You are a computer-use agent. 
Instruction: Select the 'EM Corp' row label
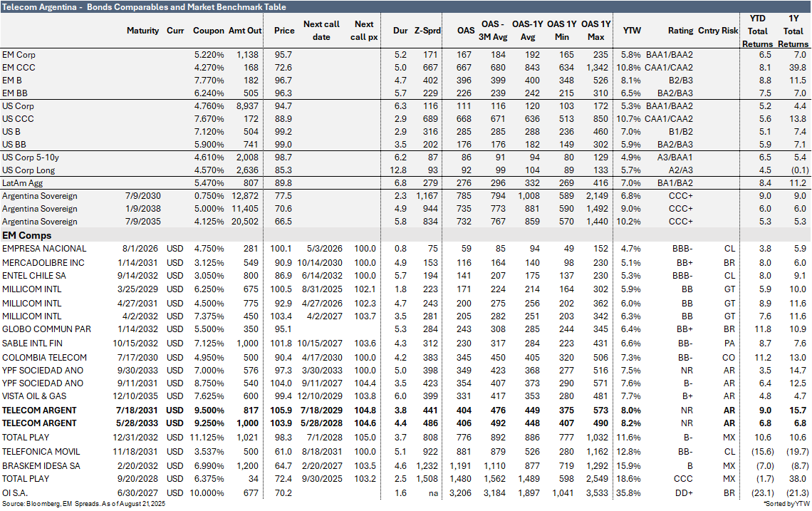tap(19, 55)
